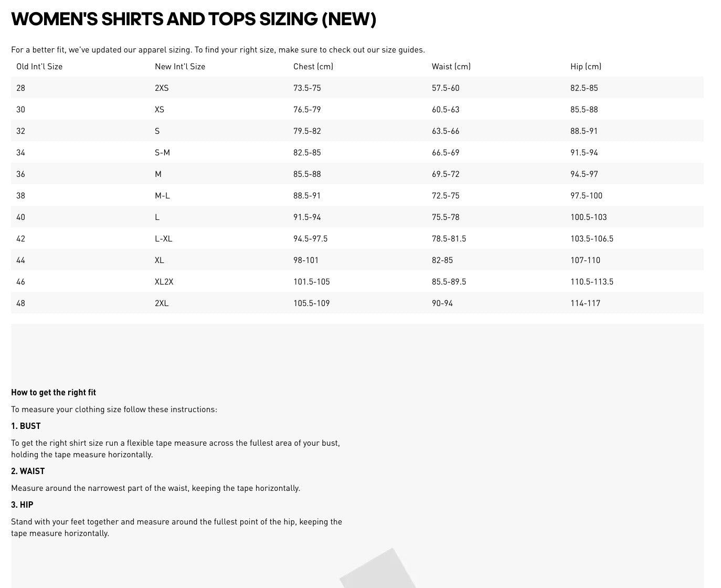Click the How to get the right fit heading
This screenshot has height=588, width=721.
click(54, 393)
